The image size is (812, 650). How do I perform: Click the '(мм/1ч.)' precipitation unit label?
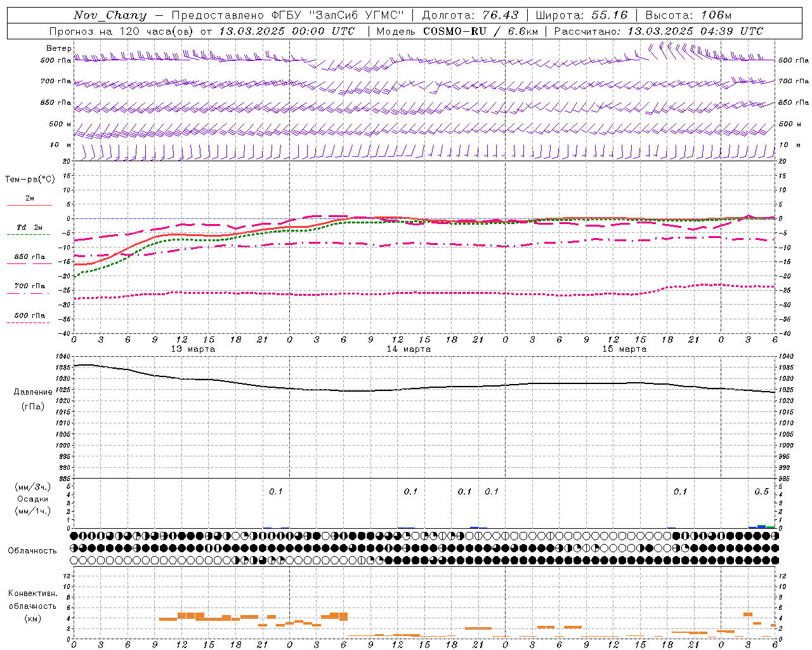click(x=33, y=511)
